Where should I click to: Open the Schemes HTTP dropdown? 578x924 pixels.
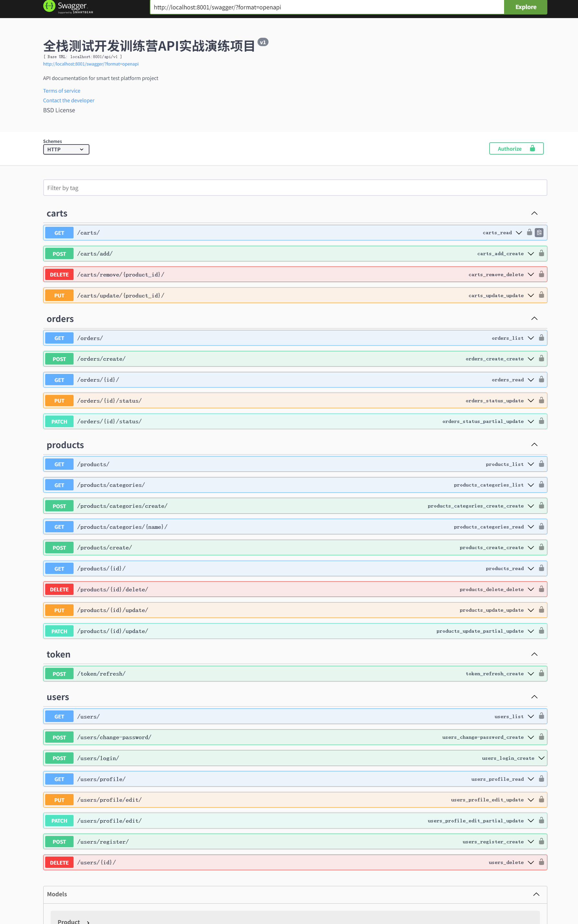point(66,149)
